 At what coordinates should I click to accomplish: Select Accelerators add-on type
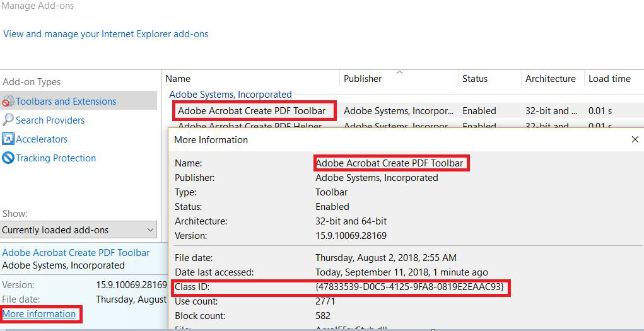42,139
